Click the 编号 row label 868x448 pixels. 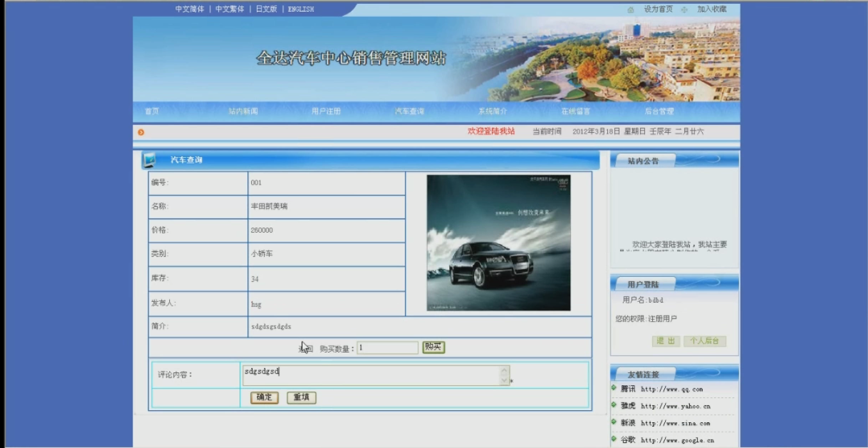tap(159, 183)
